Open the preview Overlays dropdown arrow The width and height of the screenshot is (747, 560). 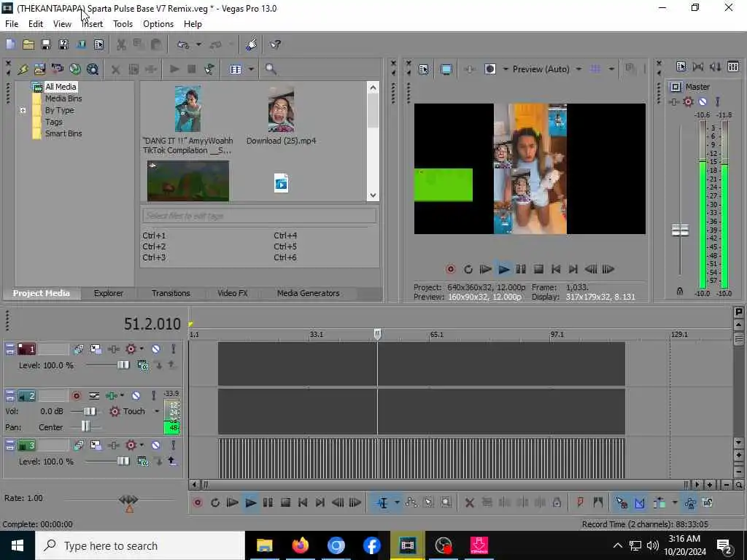pyautogui.click(x=611, y=69)
